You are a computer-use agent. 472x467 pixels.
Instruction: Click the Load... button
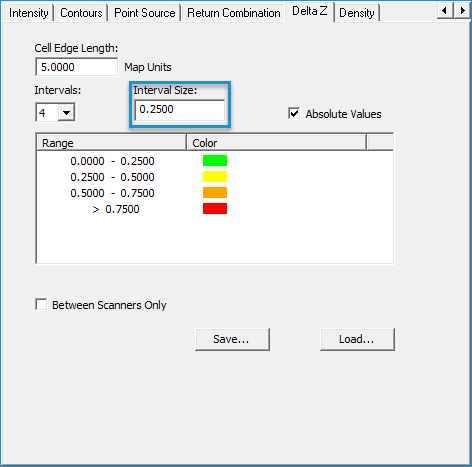357,339
